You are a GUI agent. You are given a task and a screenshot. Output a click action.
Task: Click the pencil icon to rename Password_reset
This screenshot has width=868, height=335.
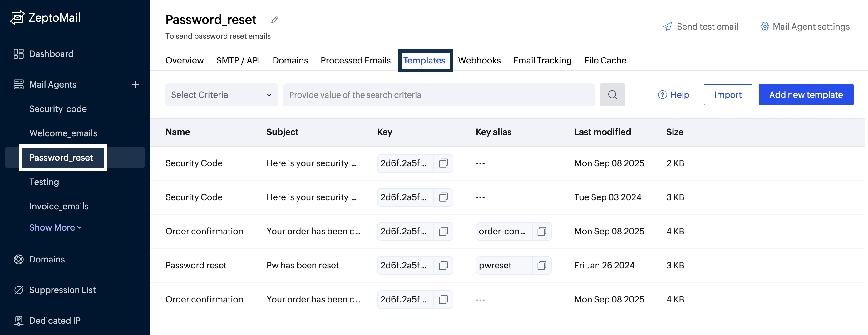click(275, 20)
